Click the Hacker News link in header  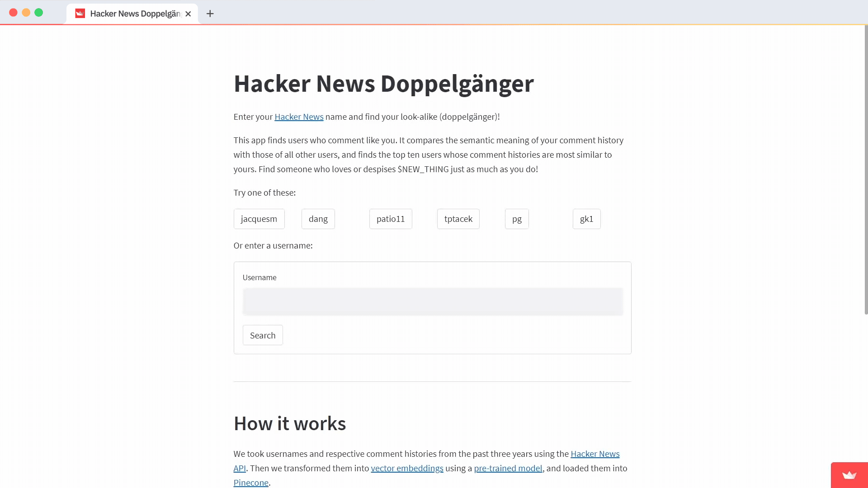[x=299, y=116]
